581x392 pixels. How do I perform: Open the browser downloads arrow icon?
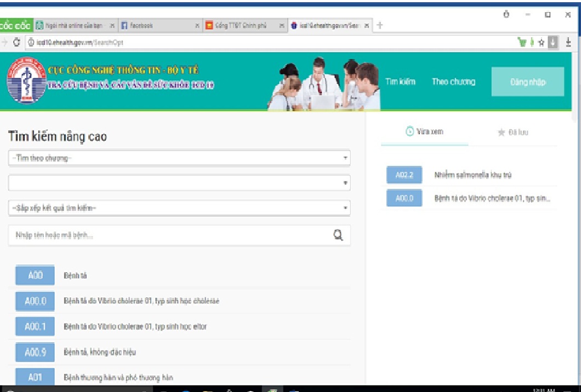(x=568, y=42)
